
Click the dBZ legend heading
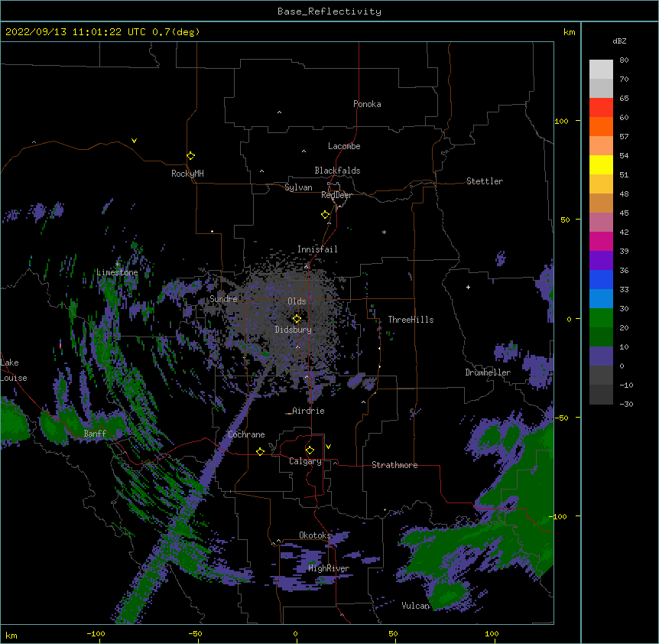coord(619,41)
